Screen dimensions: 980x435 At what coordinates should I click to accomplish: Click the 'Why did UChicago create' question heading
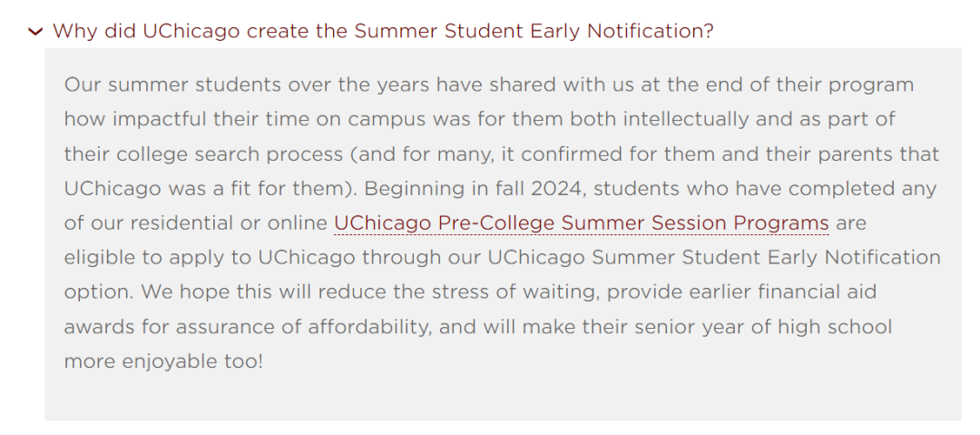pos(383,31)
